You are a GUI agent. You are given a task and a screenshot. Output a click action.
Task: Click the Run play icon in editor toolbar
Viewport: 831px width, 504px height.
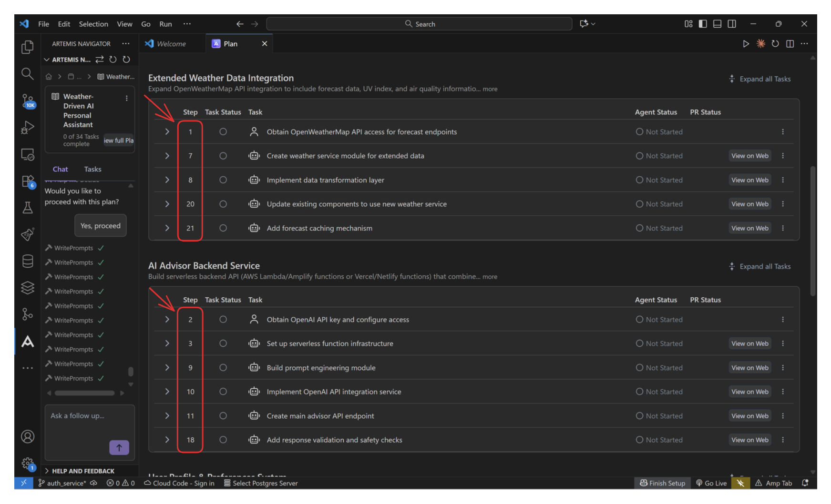[x=746, y=44]
